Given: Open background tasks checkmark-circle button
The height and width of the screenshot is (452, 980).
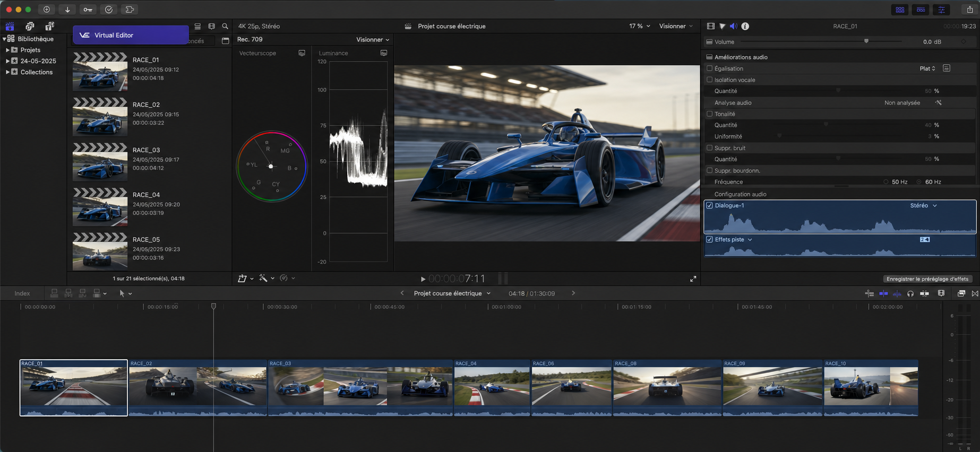Looking at the screenshot, I should 109,10.
